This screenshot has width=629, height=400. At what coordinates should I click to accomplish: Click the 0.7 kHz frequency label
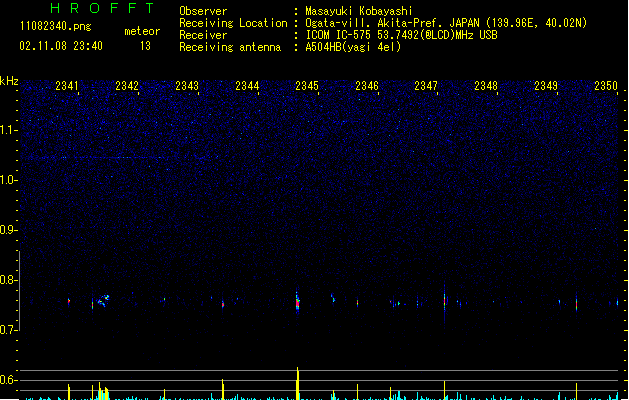point(8,330)
